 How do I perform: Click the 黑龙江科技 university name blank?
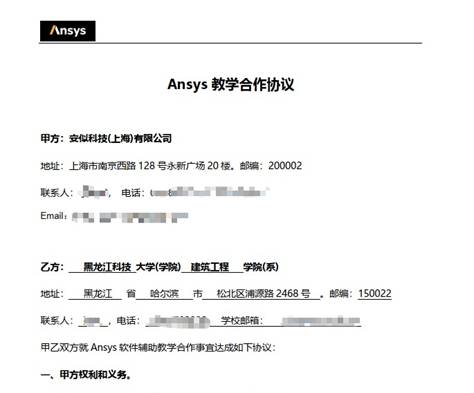102,267
